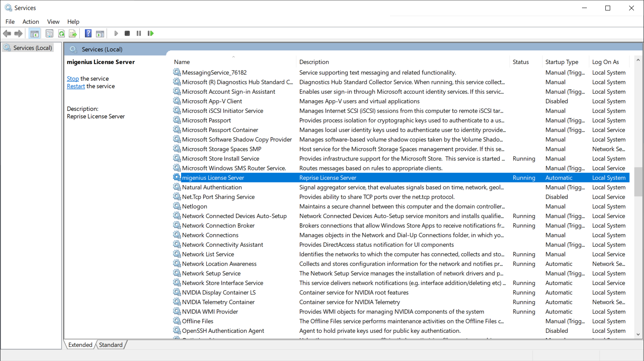Select Network Store Interface Service row

coord(223,283)
